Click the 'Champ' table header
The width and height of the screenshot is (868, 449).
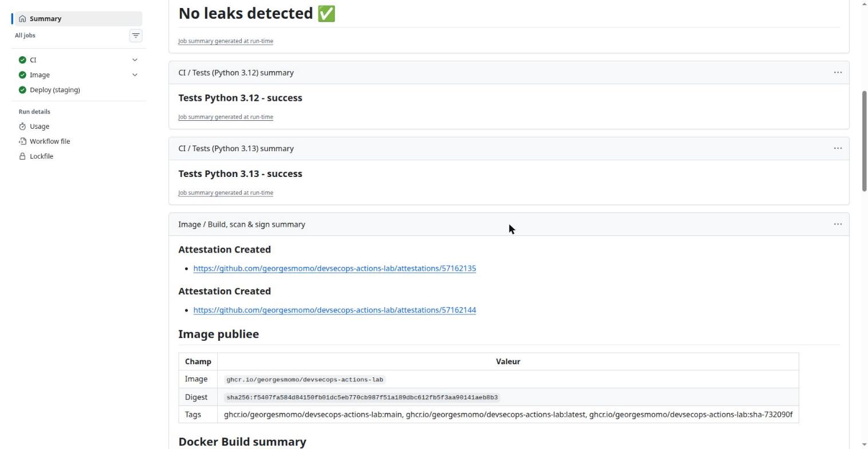[198, 362]
